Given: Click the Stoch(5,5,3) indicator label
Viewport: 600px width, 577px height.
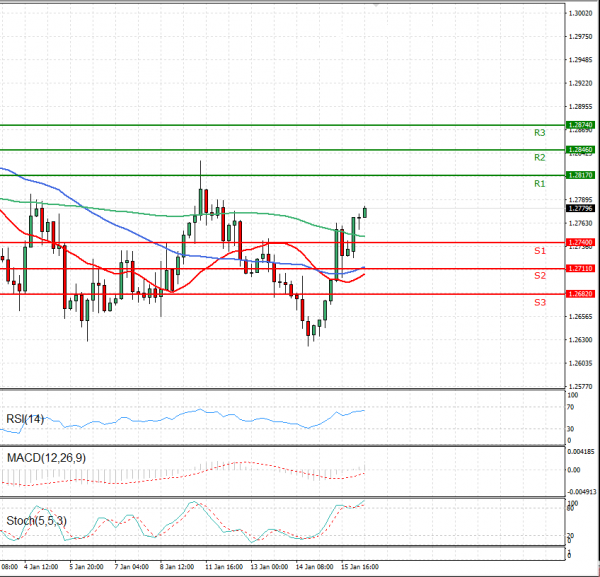Looking at the screenshot, I should click(x=36, y=521).
